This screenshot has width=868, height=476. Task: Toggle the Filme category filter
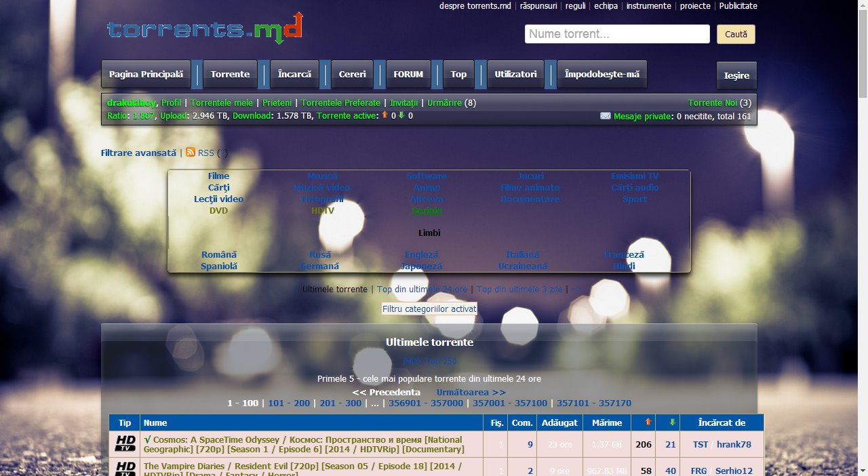218,176
